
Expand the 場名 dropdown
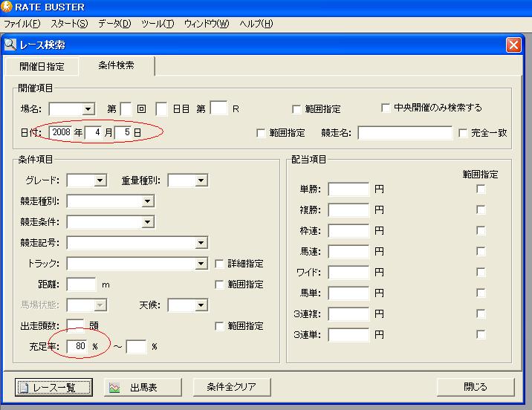point(88,109)
